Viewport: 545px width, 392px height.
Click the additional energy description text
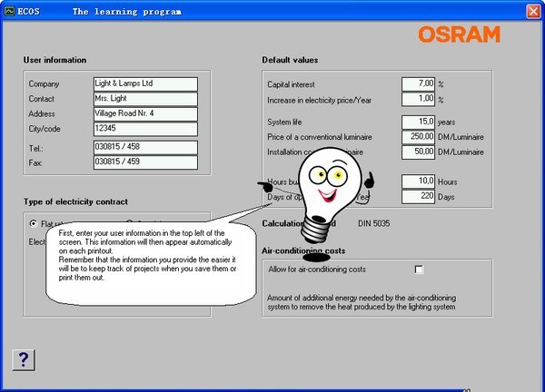pos(362,302)
